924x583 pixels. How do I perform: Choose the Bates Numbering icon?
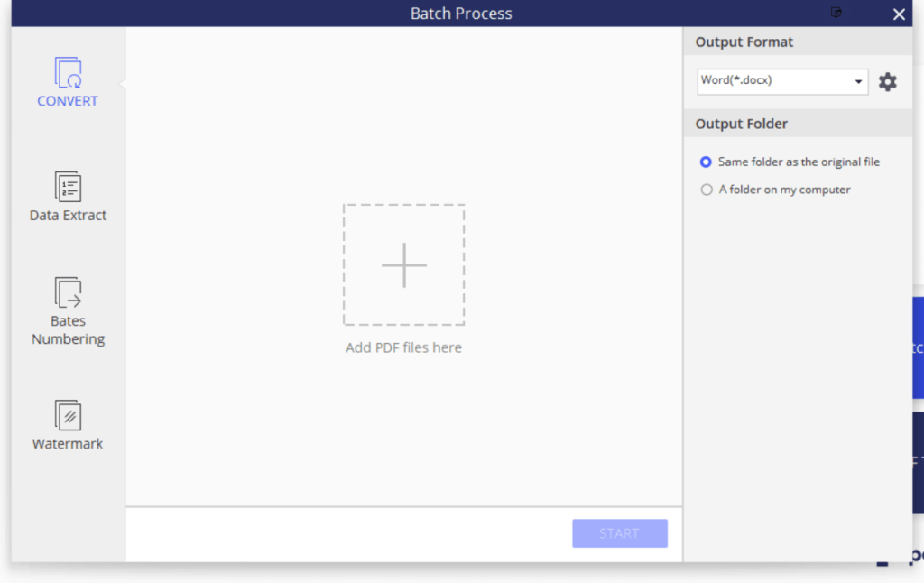tap(68, 291)
